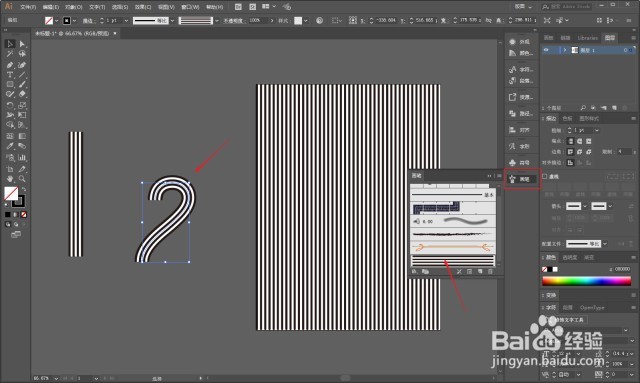Switch to the Libraries tab
The width and height of the screenshot is (640, 383).
587,38
